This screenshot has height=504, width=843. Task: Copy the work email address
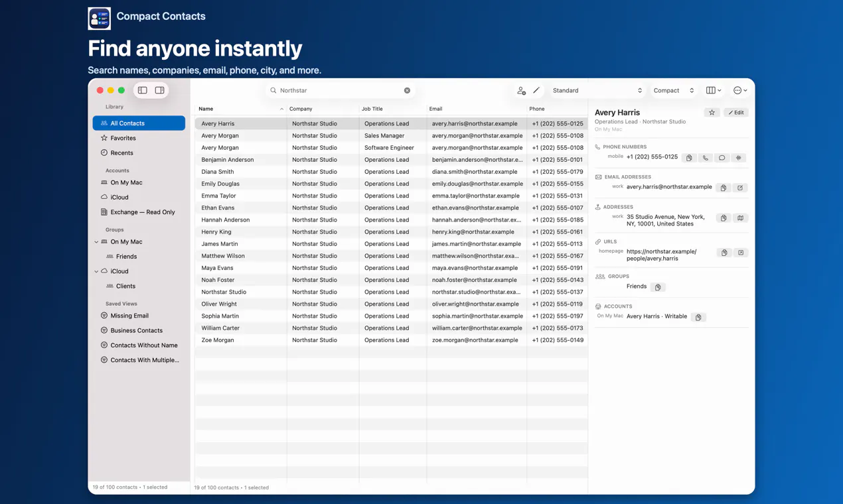(x=724, y=188)
